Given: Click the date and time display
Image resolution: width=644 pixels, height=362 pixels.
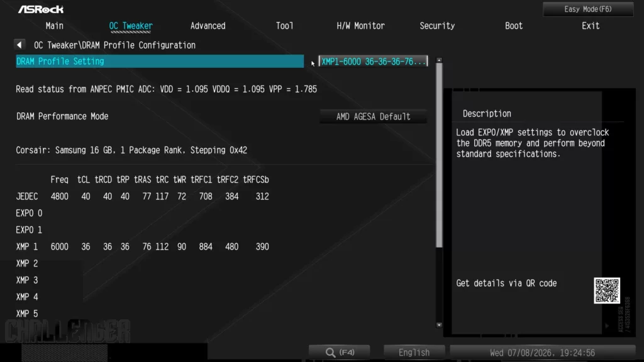Looking at the screenshot, I should tap(542, 353).
